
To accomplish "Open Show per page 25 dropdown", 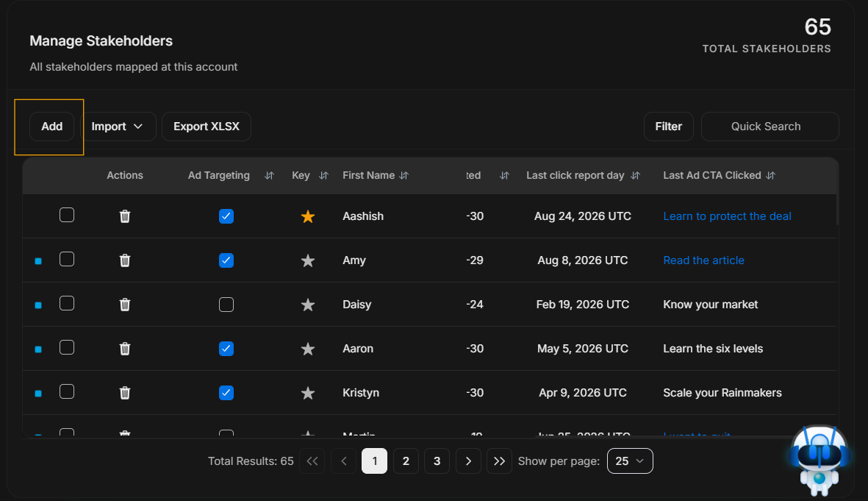I will tap(630, 461).
